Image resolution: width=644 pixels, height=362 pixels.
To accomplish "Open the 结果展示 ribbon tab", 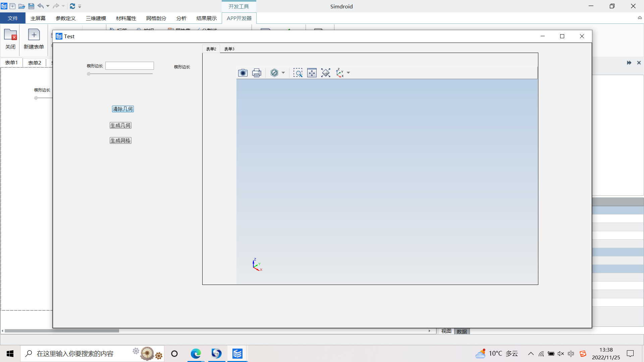I will point(207,18).
